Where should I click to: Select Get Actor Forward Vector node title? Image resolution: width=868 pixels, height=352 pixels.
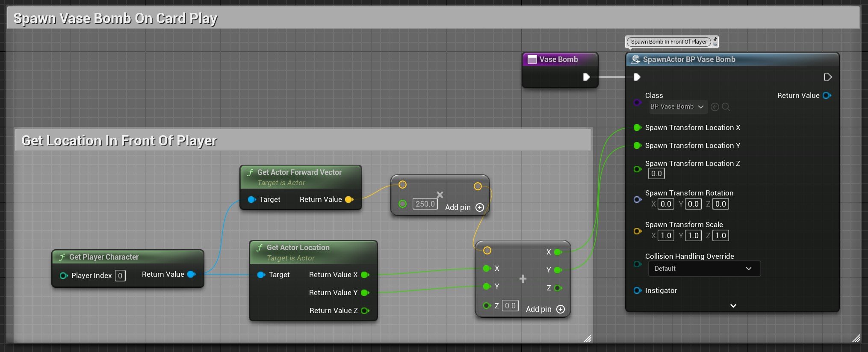299,172
